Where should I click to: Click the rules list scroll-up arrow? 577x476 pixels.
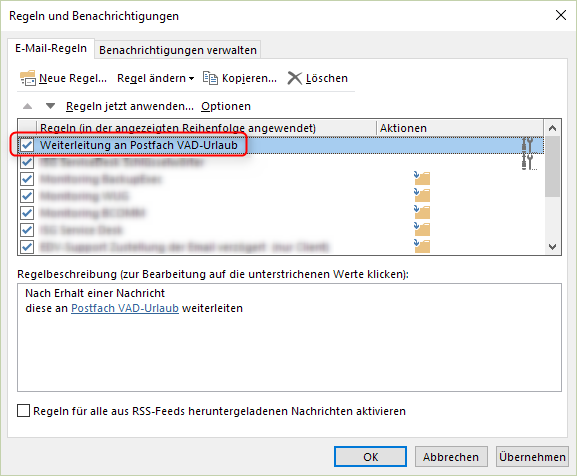coord(552,128)
